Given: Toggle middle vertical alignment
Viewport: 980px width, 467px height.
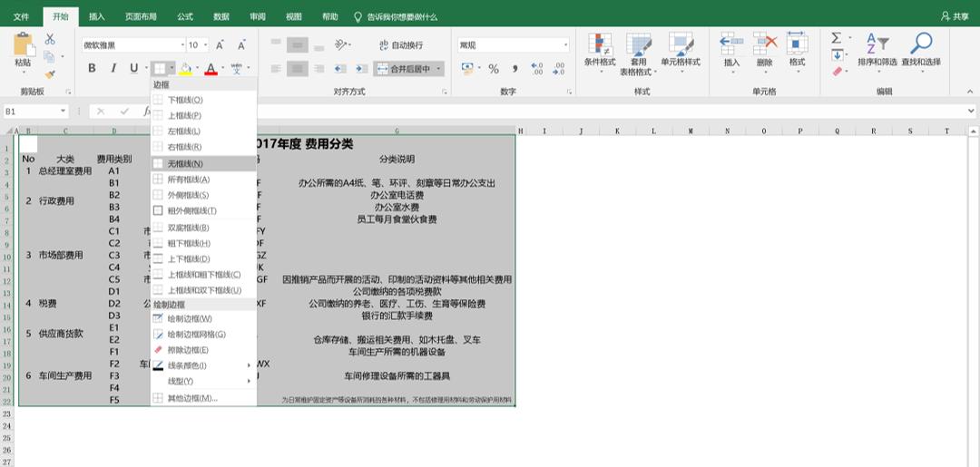Looking at the screenshot, I should pyautogui.click(x=298, y=45).
